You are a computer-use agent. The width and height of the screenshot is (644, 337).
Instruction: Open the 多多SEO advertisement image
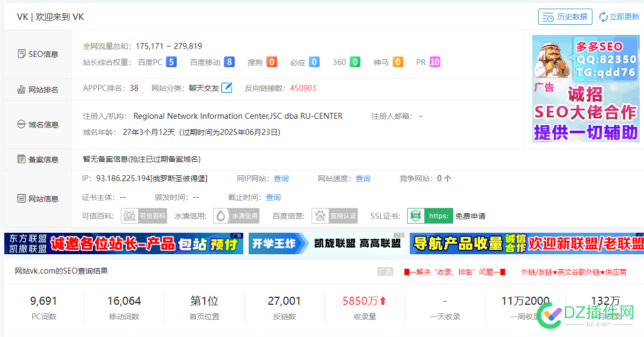pos(585,89)
